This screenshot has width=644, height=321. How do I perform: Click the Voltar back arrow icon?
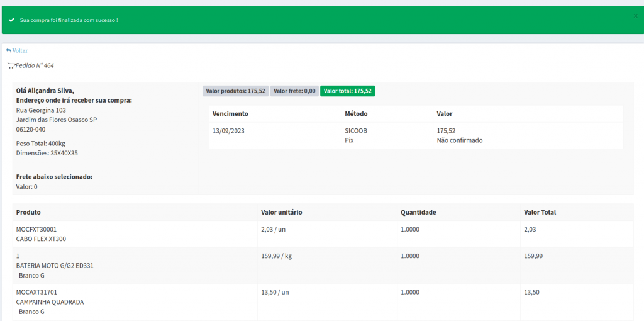point(9,50)
